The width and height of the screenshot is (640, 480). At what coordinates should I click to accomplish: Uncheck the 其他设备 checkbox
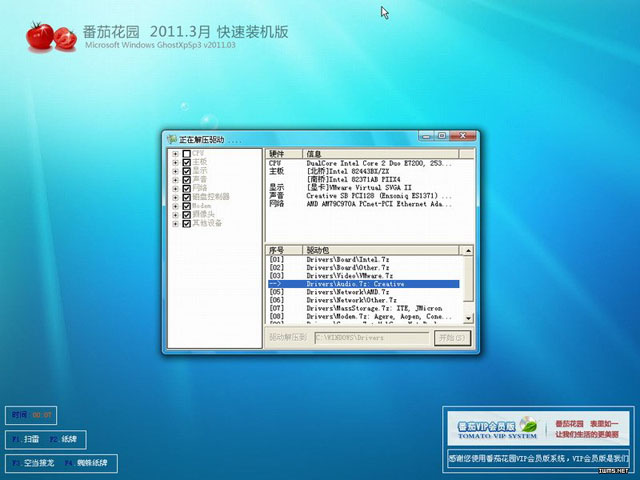[x=187, y=224]
